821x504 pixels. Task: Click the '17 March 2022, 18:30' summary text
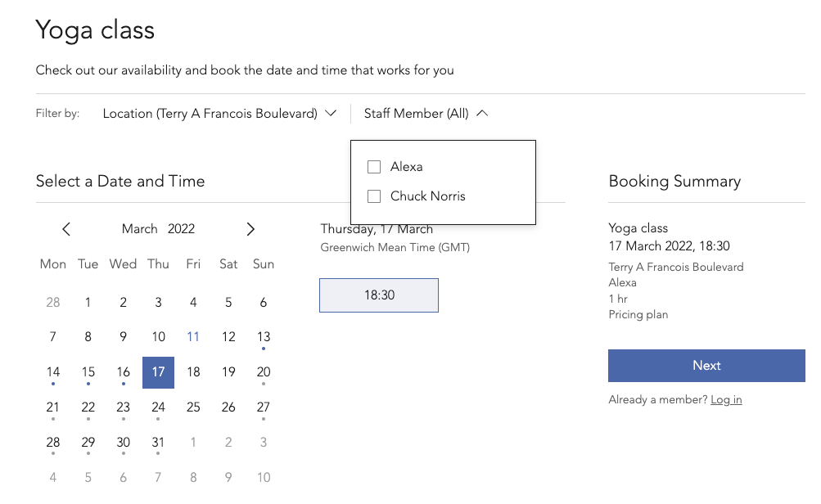click(669, 246)
